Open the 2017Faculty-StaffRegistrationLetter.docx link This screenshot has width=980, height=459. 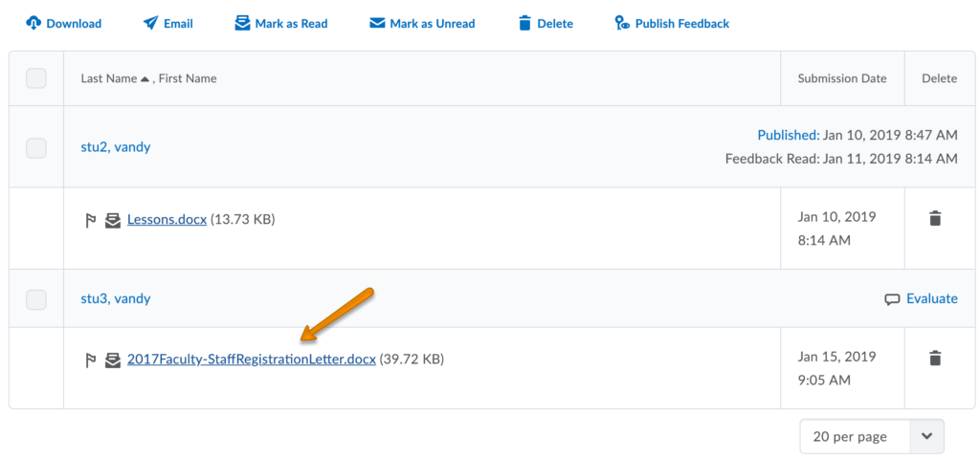251,360
